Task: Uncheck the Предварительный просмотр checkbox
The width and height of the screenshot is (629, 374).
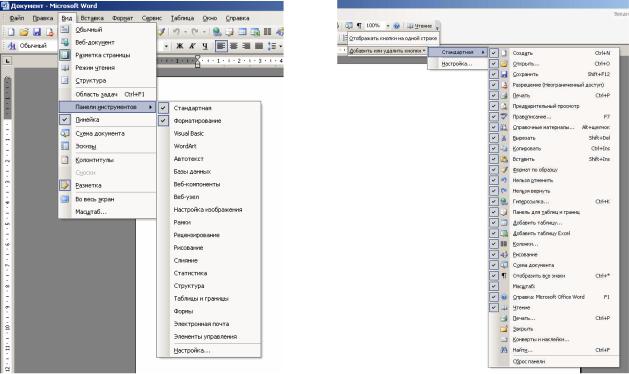Action: click(x=494, y=106)
